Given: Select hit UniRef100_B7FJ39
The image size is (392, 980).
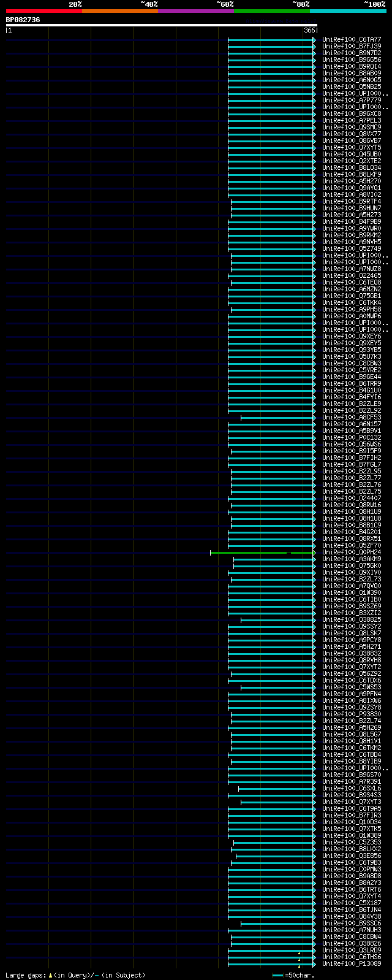Looking at the screenshot, I should coord(352,47).
